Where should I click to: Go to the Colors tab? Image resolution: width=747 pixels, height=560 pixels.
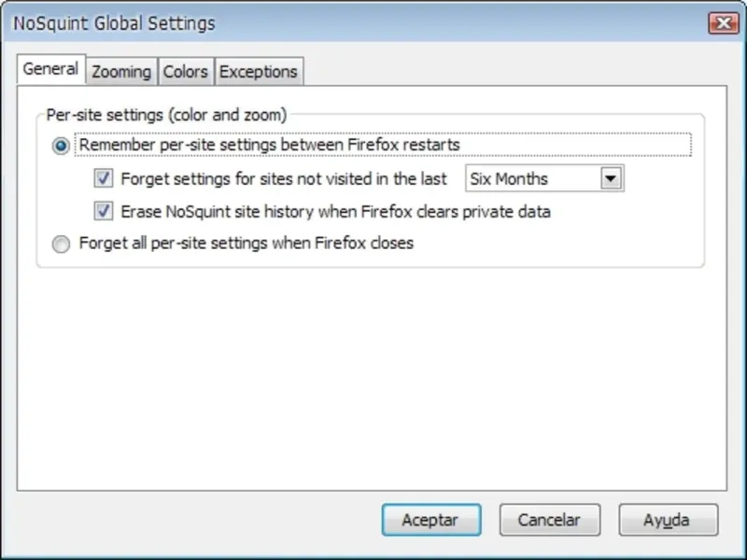point(186,72)
